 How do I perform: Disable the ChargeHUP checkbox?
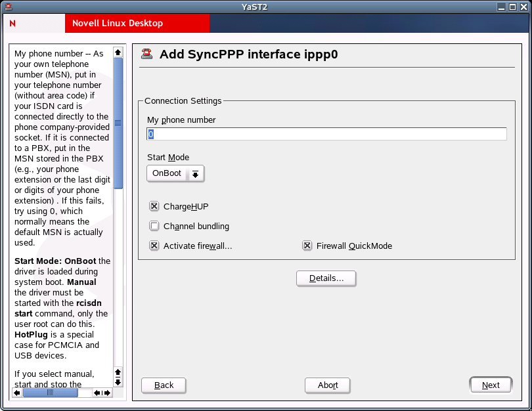(x=154, y=206)
